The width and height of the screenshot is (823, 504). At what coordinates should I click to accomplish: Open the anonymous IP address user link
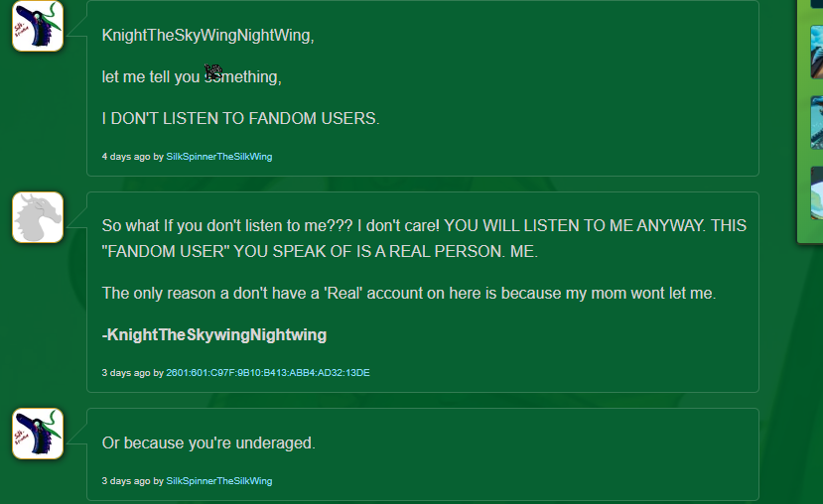coord(267,373)
